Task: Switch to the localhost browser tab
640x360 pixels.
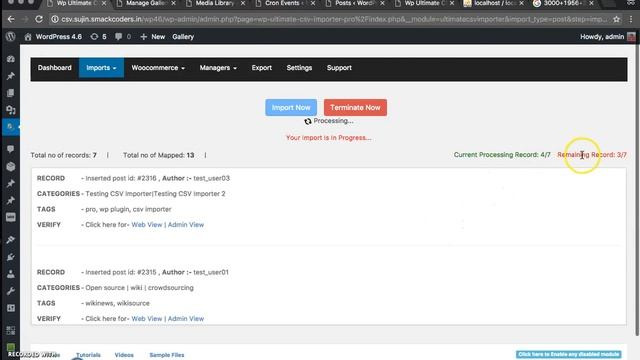Action: coord(493,3)
